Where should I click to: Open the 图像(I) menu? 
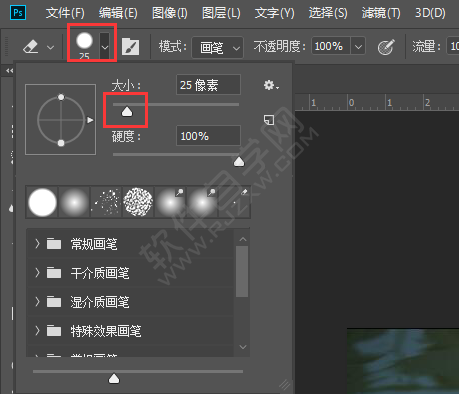(170, 13)
